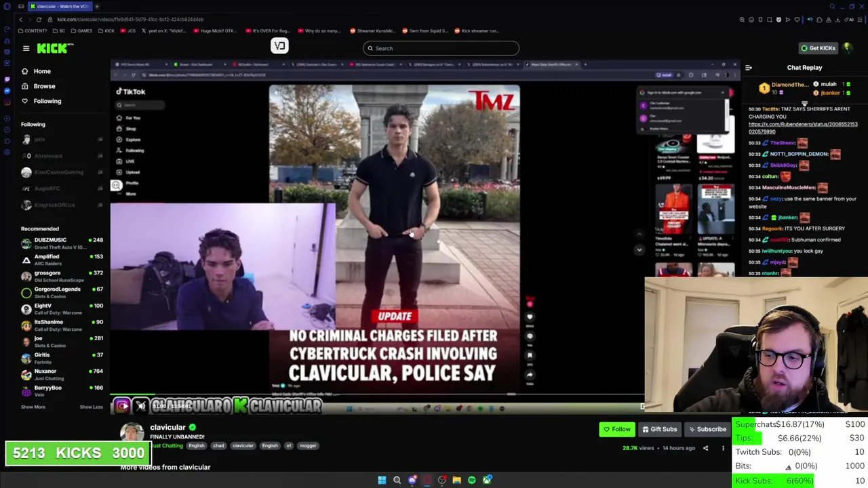Click Just Chatting category link
Screen dimensions: 868x488
[166, 445]
